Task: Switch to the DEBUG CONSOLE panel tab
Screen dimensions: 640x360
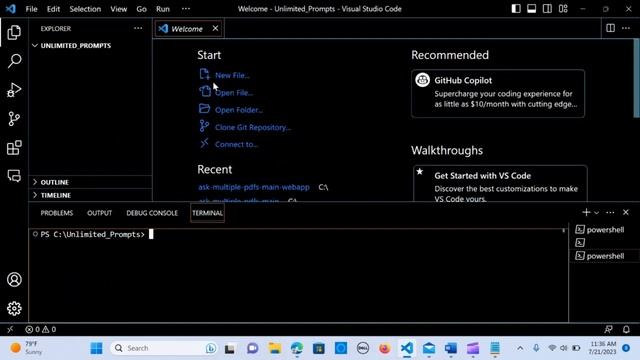Action: click(x=152, y=213)
